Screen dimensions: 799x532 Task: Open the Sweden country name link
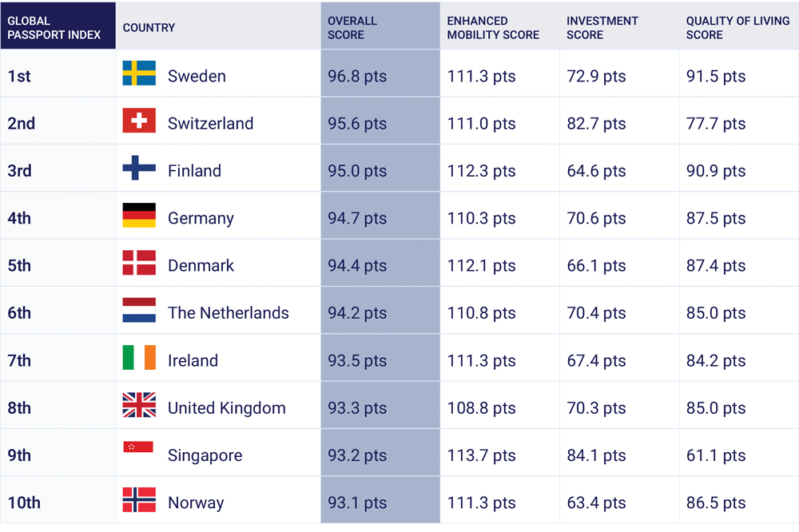point(197,77)
